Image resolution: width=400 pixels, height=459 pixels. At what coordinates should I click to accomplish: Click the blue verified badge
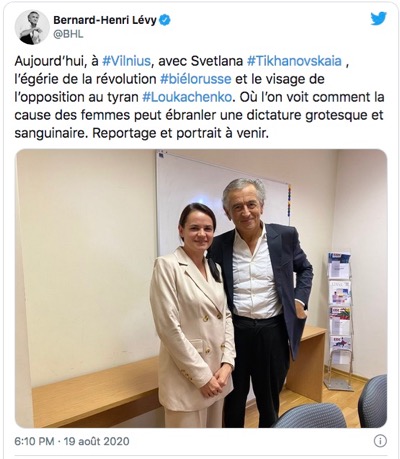[x=165, y=20]
